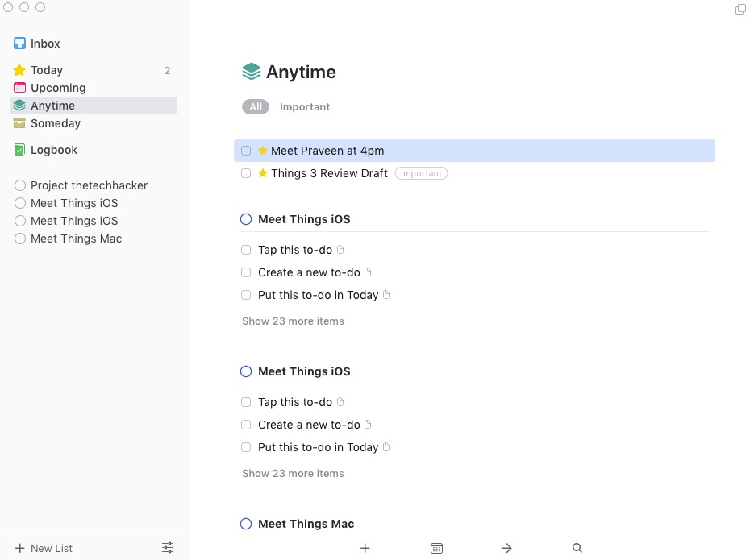This screenshot has width=750, height=560.
Task: Open note icon on second 'Tap this to-do'
Action: [340, 402]
